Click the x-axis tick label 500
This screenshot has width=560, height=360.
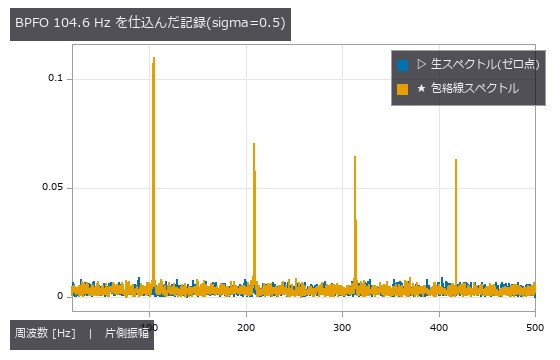535,328
